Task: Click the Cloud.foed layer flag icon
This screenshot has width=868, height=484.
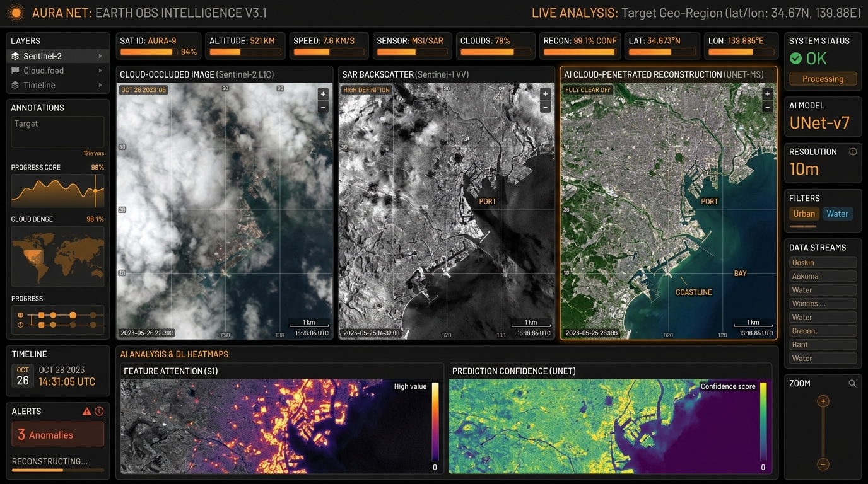Action: (15, 71)
